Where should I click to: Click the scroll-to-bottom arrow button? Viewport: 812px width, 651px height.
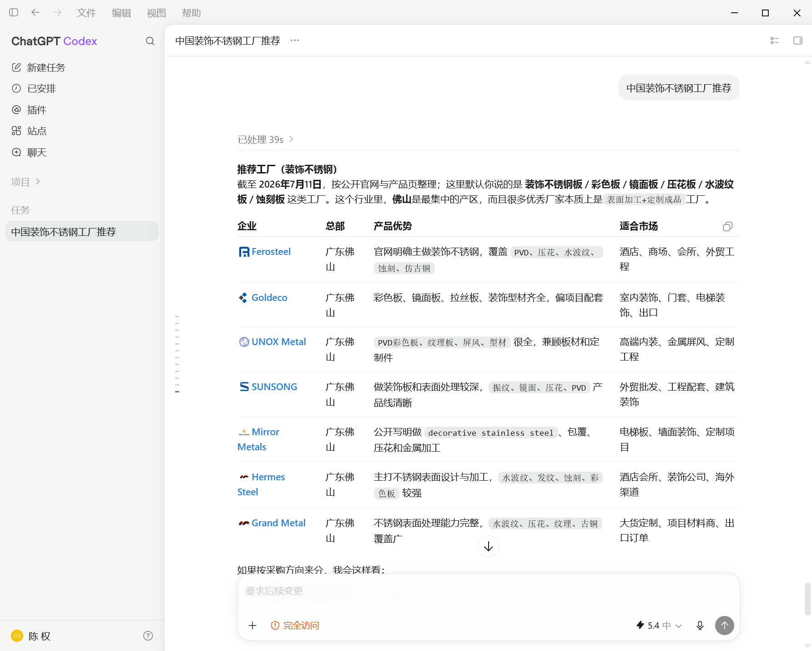tap(489, 546)
